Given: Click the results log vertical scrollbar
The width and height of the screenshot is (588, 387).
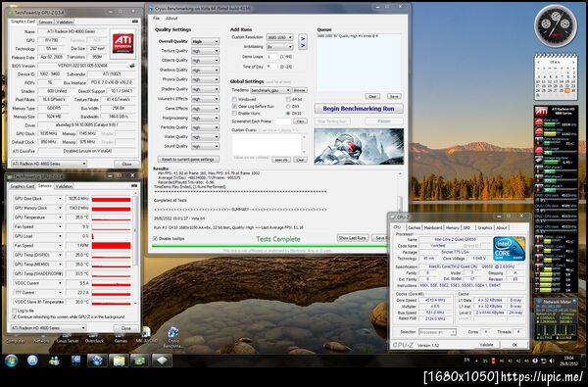Looking at the screenshot, I should (400, 191).
